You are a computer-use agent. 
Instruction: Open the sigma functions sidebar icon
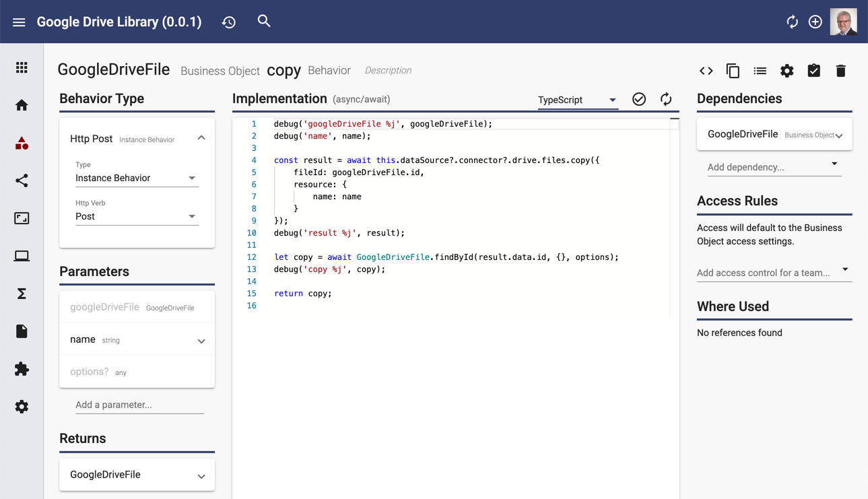22,294
